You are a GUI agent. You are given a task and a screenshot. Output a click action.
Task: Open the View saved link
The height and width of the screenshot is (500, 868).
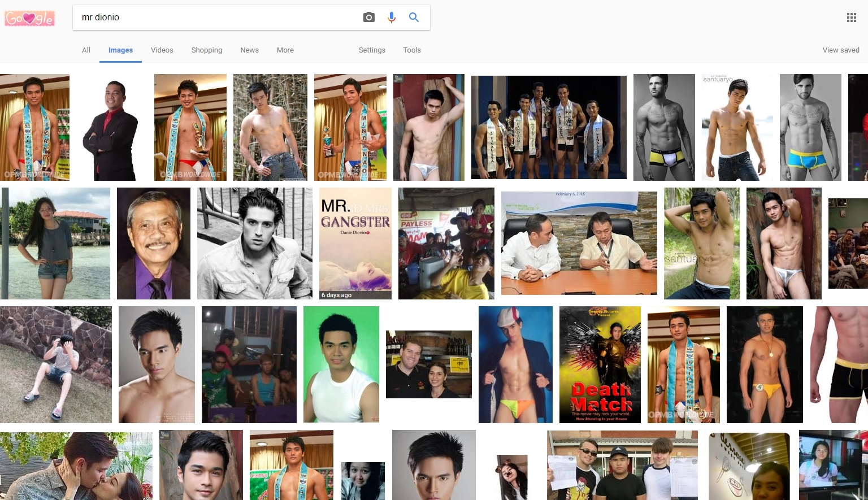click(841, 50)
